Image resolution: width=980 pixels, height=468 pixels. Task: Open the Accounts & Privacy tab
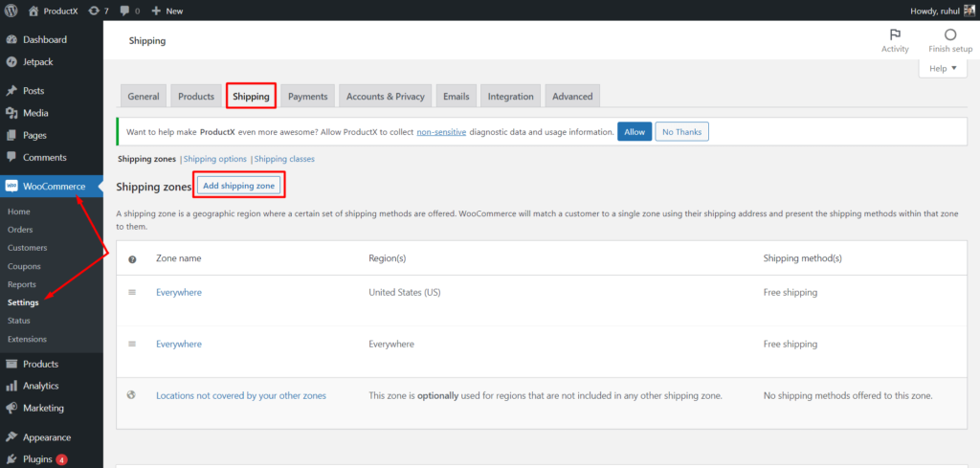pyautogui.click(x=385, y=97)
